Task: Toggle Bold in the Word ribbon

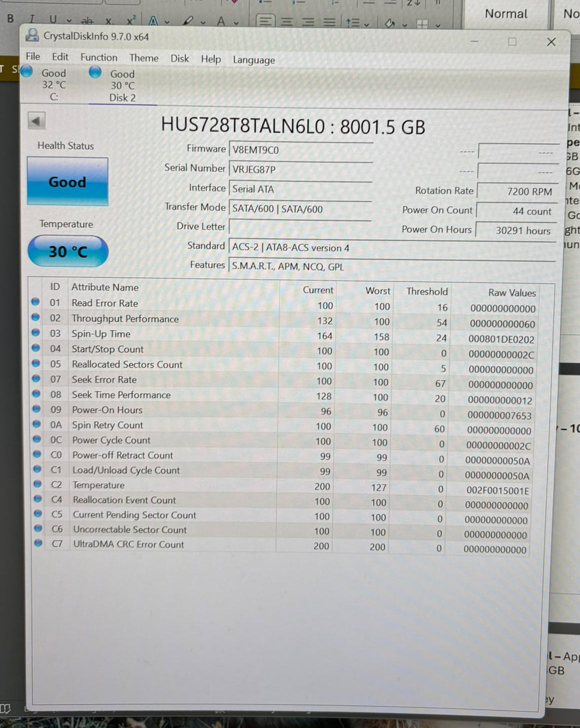Action: point(10,18)
